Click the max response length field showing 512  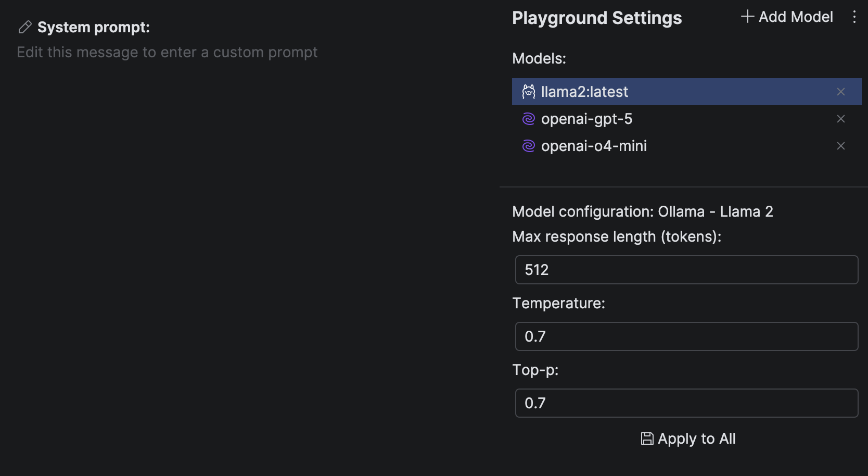(x=686, y=270)
